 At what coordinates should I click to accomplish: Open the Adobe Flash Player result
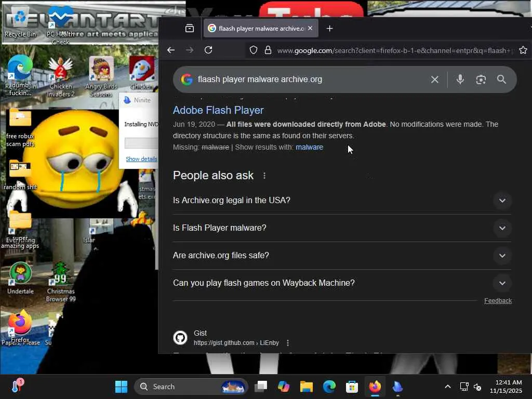[x=218, y=110]
